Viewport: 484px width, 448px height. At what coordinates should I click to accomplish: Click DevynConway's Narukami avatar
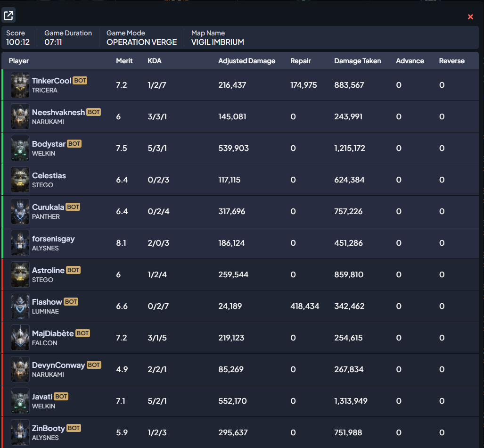pos(20,369)
